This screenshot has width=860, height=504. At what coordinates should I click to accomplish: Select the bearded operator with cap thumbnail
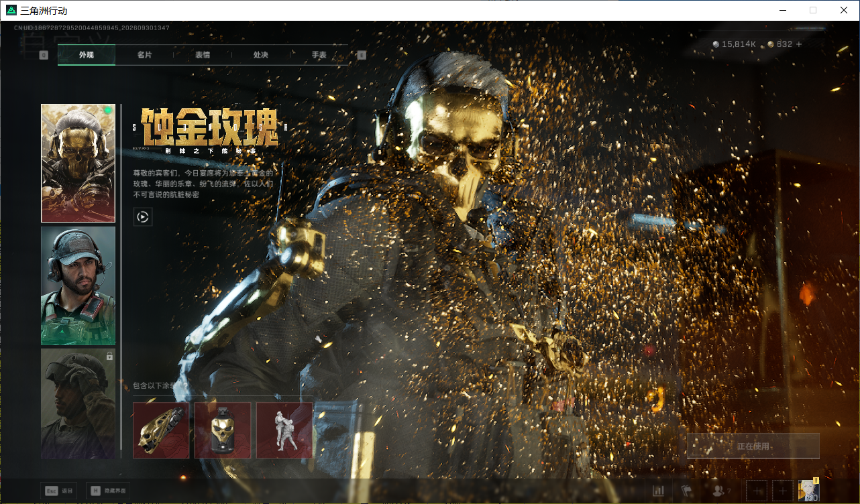pyautogui.click(x=78, y=286)
